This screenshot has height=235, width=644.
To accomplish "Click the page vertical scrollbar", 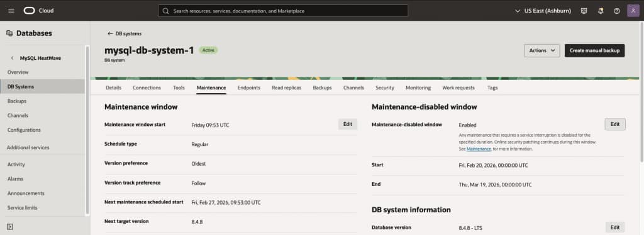I will [x=641, y=93].
